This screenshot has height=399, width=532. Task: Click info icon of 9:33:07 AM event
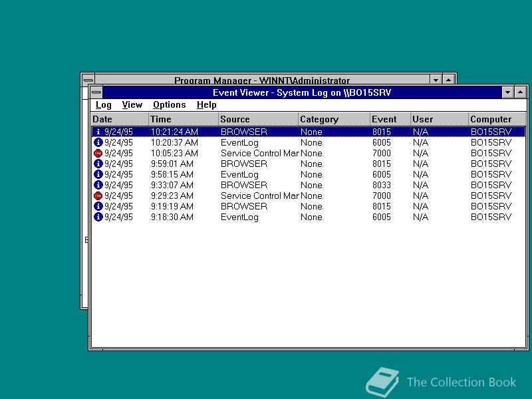click(x=98, y=185)
